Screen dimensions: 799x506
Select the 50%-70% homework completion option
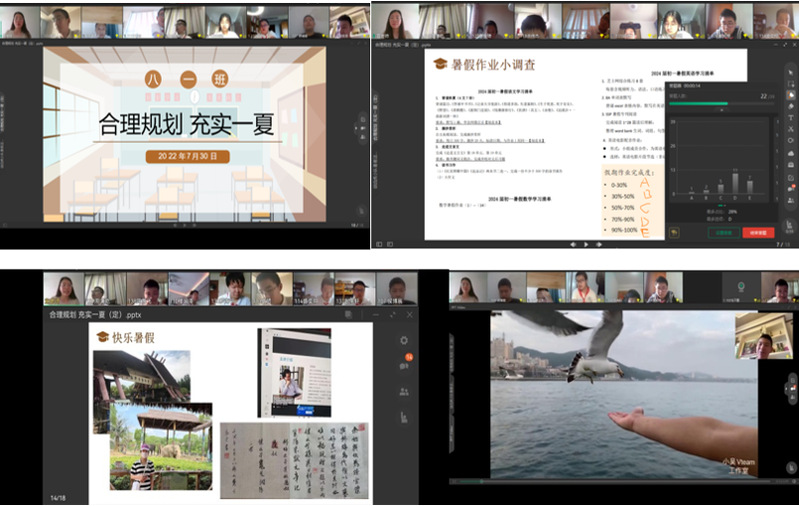pyautogui.click(x=621, y=207)
